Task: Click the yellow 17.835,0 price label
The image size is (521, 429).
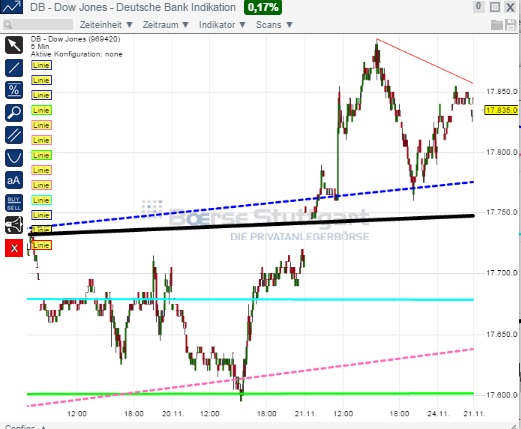Action: tap(501, 110)
